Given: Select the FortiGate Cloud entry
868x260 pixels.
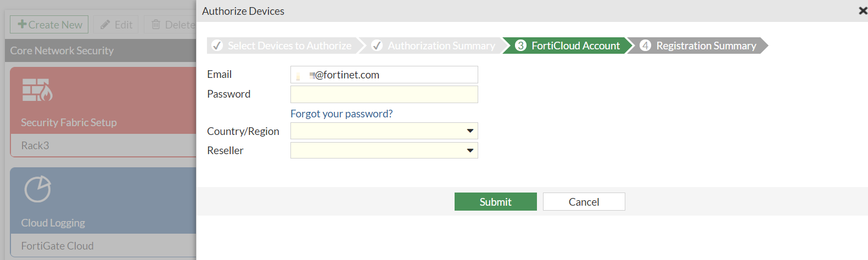Looking at the screenshot, I should 58,246.
